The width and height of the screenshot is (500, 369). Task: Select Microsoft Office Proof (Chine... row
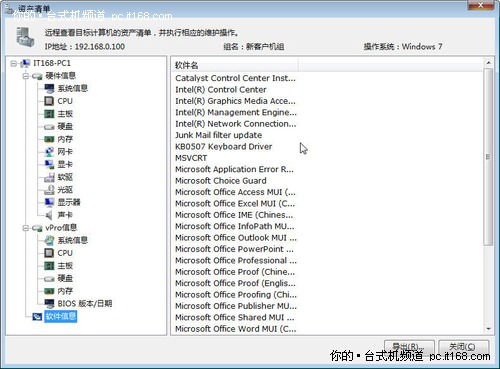pyautogui.click(x=235, y=272)
